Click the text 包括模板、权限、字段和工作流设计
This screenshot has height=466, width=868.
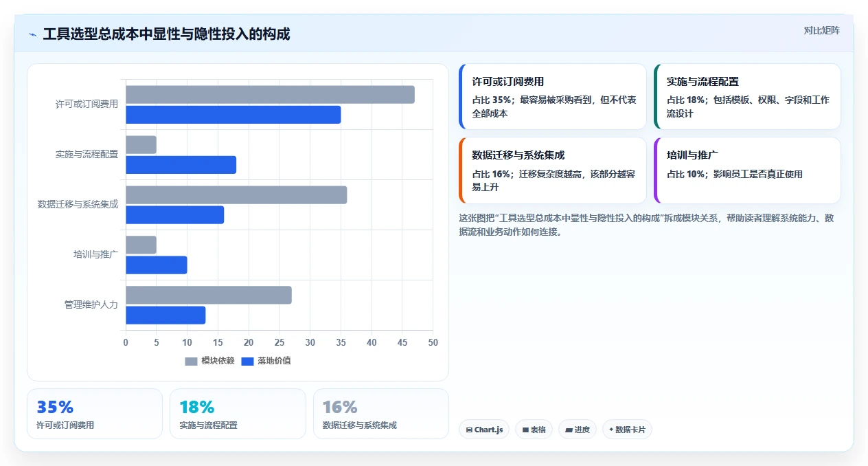tap(748, 107)
